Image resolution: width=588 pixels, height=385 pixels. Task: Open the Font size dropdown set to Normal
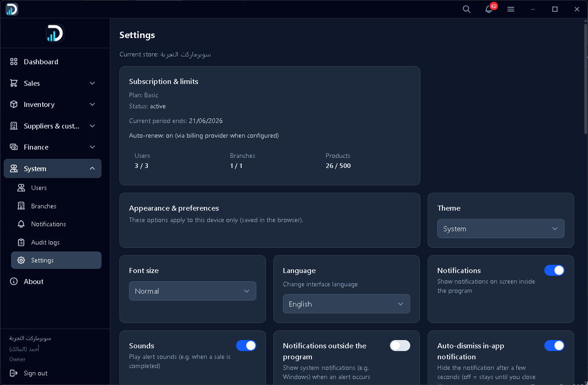(192, 291)
